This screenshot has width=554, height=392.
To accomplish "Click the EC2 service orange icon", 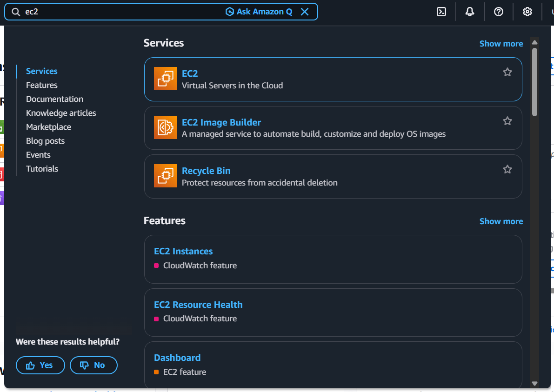I will (x=165, y=79).
